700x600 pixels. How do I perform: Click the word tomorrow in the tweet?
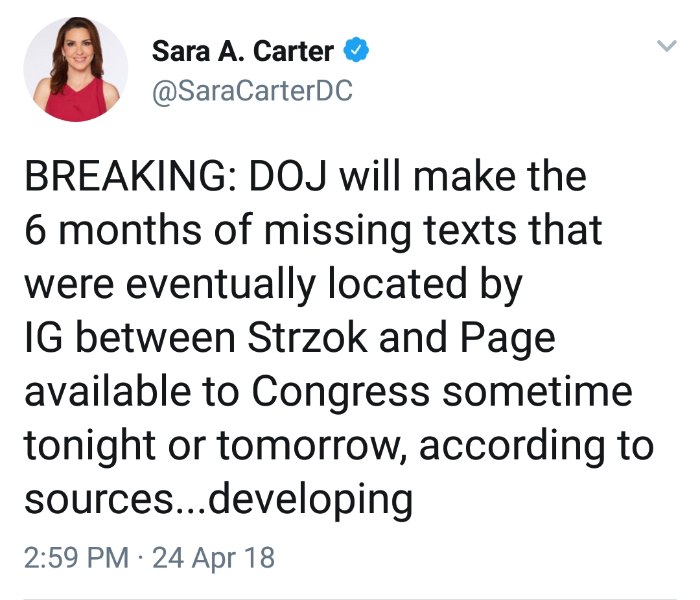coord(311,445)
